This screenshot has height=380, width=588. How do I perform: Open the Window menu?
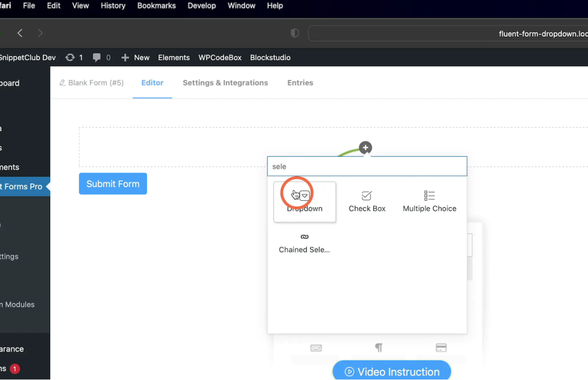(242, 6)
